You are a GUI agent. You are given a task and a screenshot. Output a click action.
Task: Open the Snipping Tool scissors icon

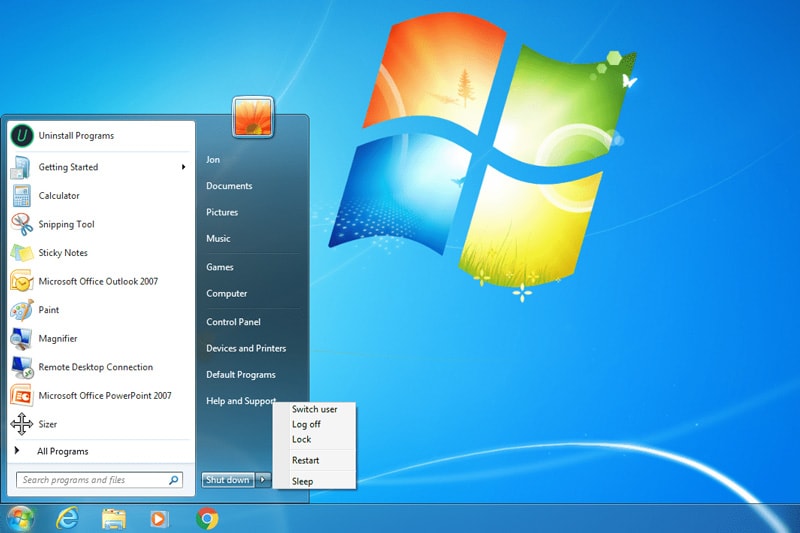pyautogui.click(x=22, y=224)
